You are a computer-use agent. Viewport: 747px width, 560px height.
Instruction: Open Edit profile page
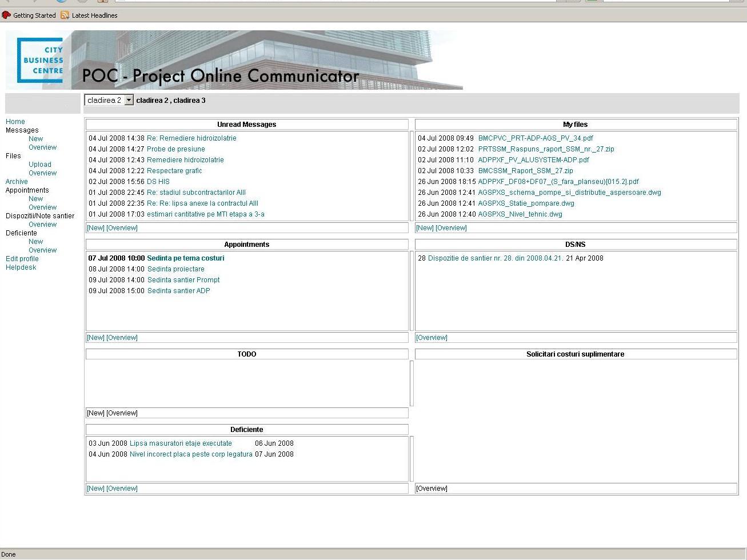[x=22, y=259]
